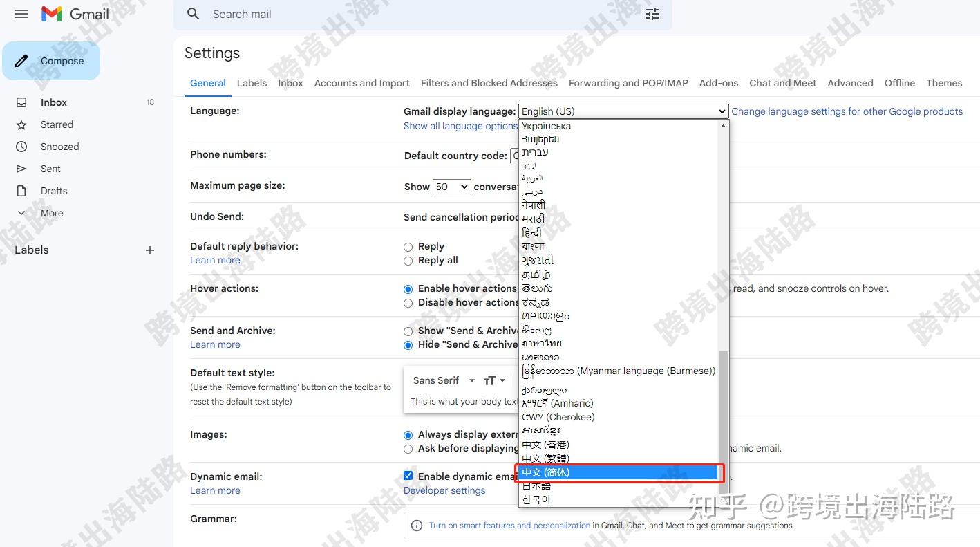The height and width of the screenshot is (547, 980).
Task: Click the search magnifier icon
Action: [x=194, y=14]
